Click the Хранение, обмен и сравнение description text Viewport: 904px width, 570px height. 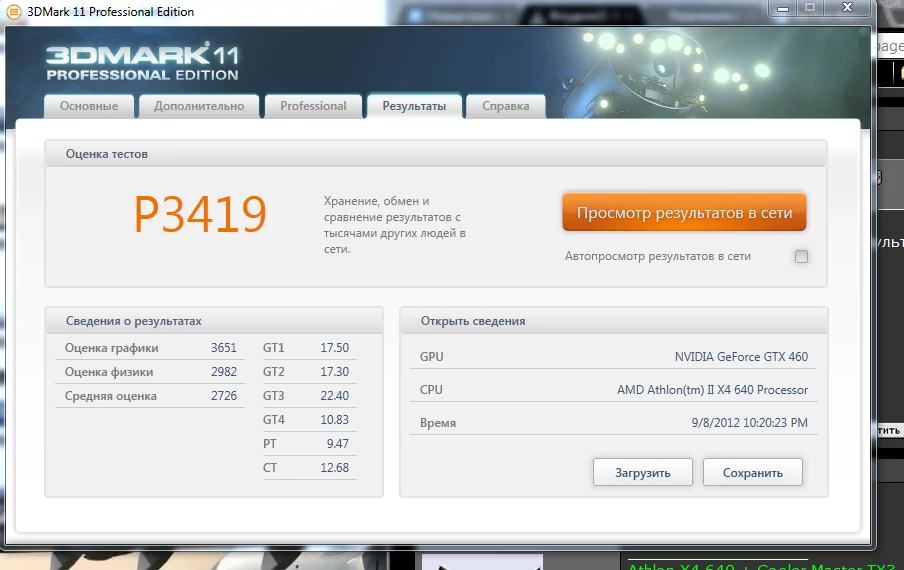395,225
